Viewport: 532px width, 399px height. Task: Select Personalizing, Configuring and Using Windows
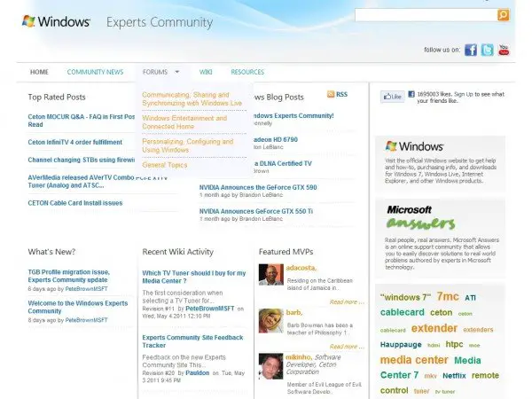click(188, 145)
